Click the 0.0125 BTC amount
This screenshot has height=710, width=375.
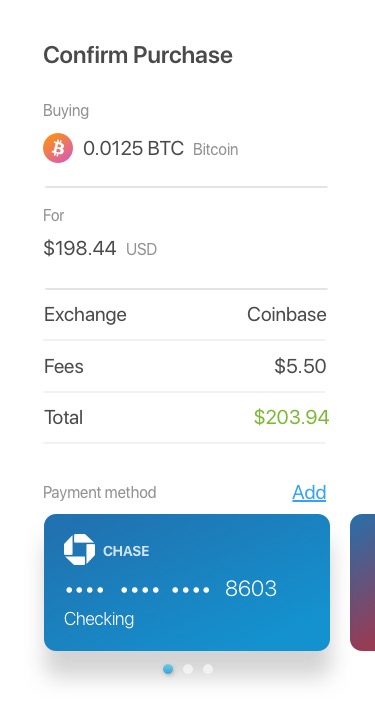click(x=134, y=149)
